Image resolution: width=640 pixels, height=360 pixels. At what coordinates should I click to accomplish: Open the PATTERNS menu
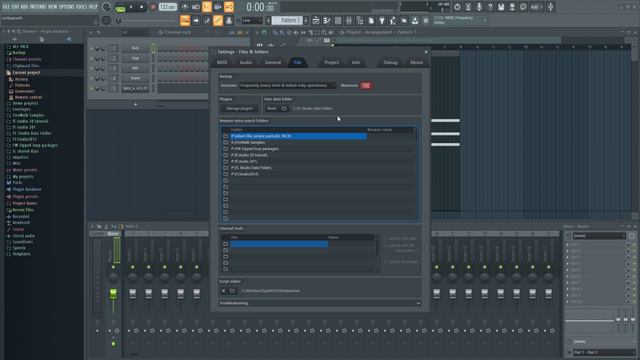(38, 7)
